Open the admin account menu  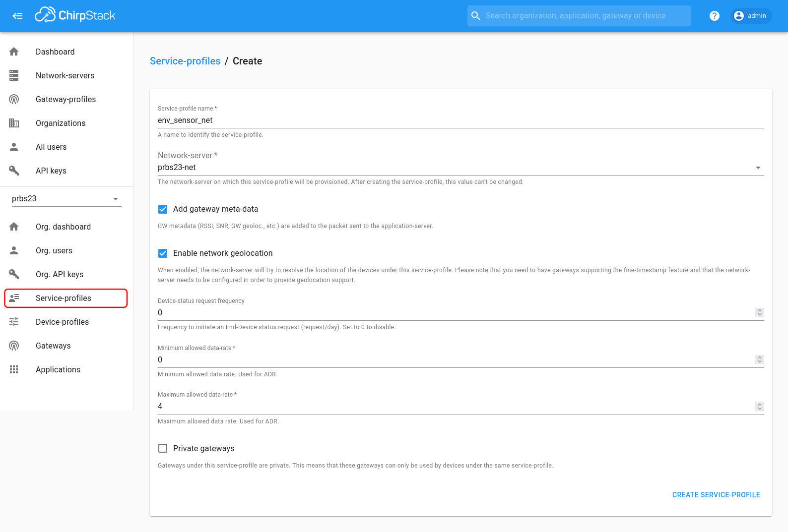point(751,16)
